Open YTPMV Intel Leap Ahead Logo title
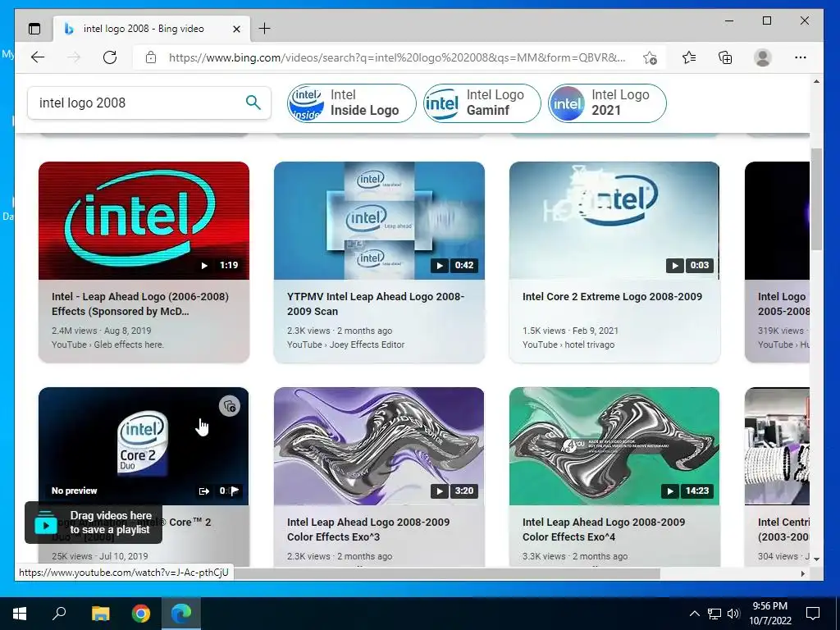 pos(376,304)
